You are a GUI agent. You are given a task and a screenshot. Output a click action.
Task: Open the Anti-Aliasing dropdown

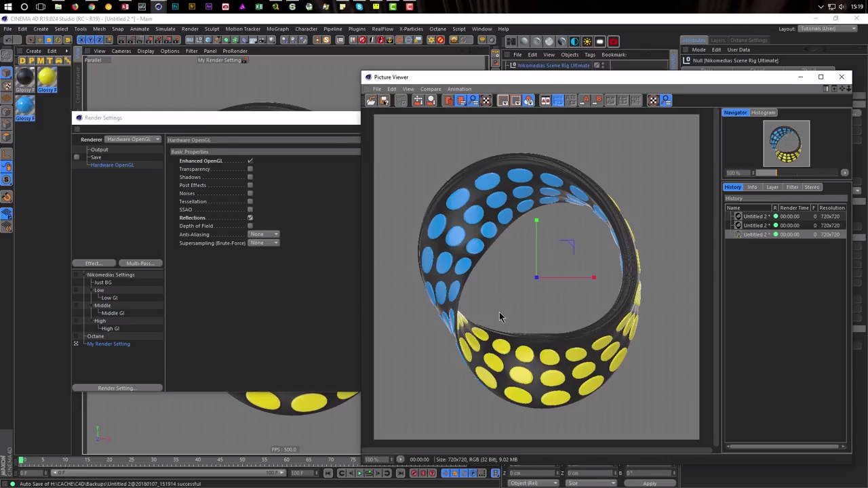tap(264, 235)
